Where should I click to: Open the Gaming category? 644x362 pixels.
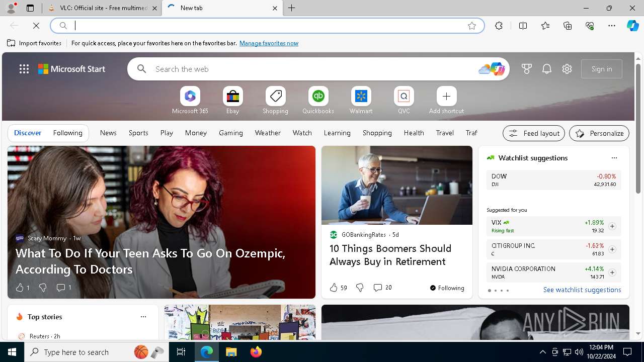point(231,133)
